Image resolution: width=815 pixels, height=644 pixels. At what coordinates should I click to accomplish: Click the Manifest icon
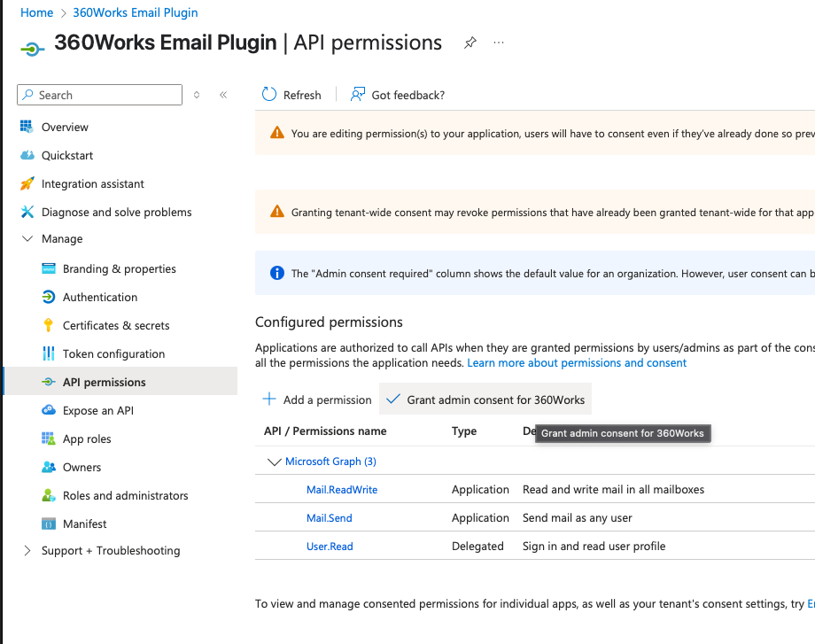click(x=49, y=524)
